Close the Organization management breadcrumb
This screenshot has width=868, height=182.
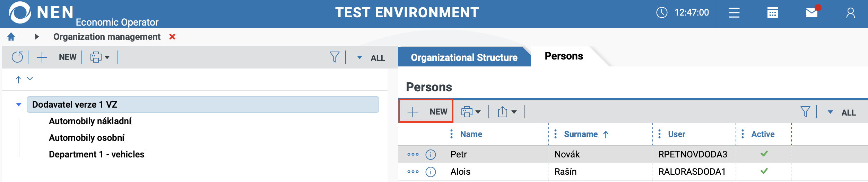click(172, 37)
